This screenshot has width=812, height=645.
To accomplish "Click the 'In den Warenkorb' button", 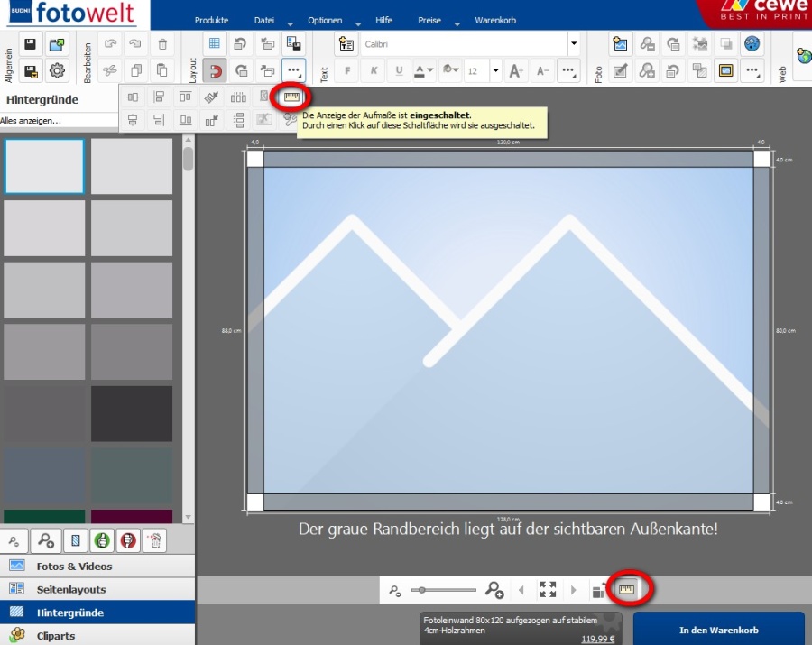I will pos(718,630).
